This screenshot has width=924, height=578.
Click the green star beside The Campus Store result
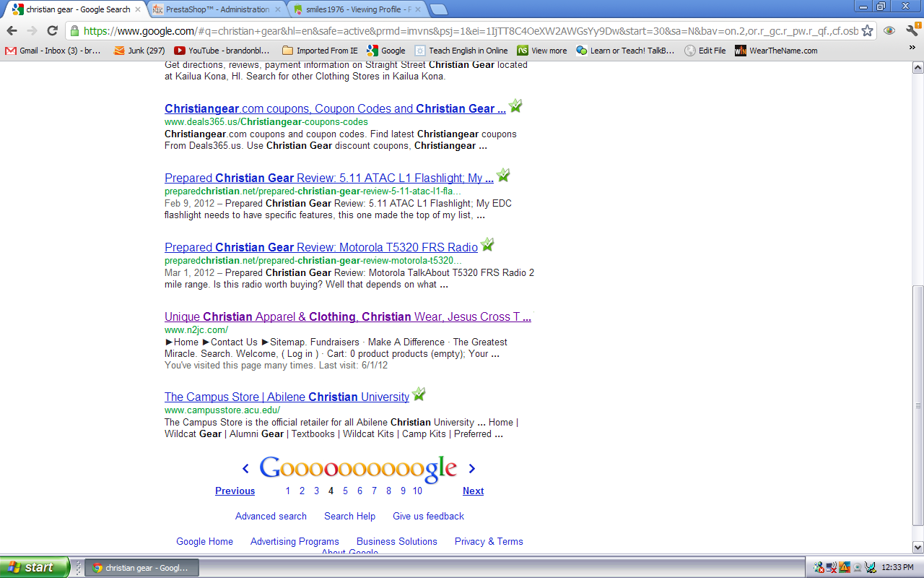point(419,394)
